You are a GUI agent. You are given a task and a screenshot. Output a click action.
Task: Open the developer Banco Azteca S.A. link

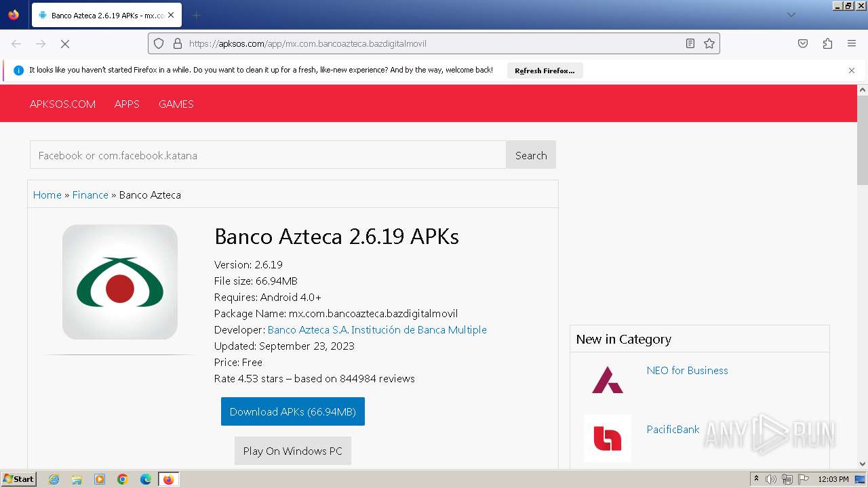(377, 329)
